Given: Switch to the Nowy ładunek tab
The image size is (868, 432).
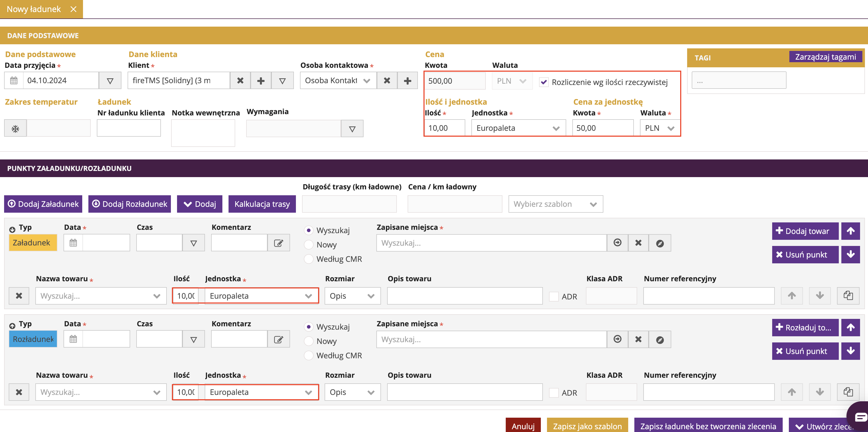Looking at the screenshot, I should point(34,9).
